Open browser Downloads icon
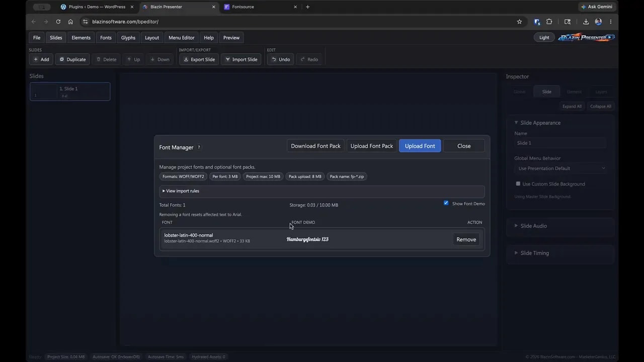Image resolution: width=644 pixels, height=362 pixels. (586, 22)
